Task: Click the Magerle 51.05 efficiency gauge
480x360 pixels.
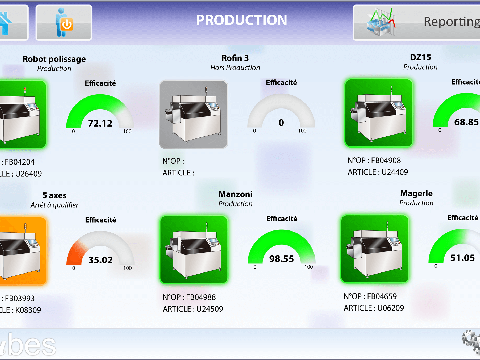Action: (x=454, y=249)
